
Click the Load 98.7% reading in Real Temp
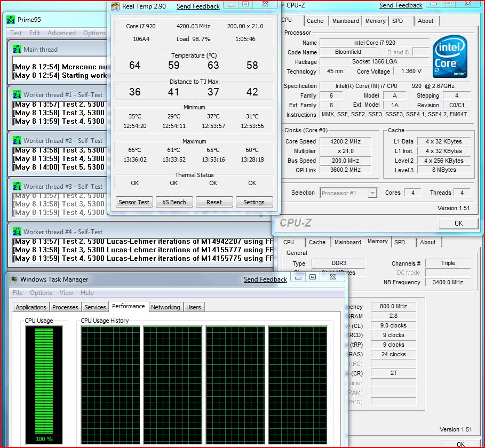[193, 39]
